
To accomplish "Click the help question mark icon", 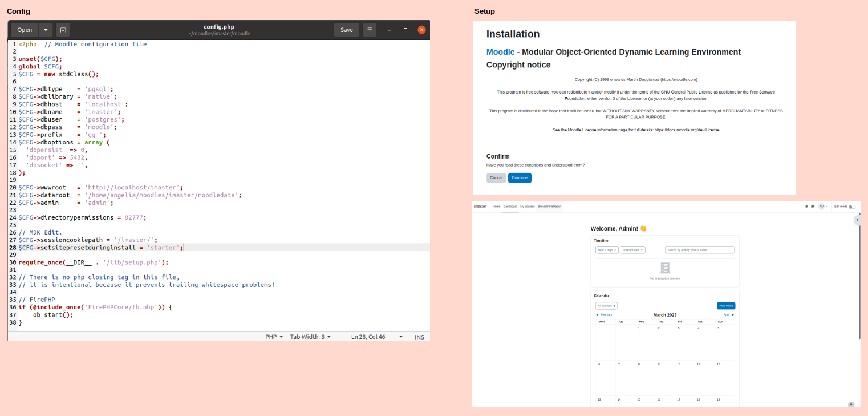I will [x=851, y=405].
